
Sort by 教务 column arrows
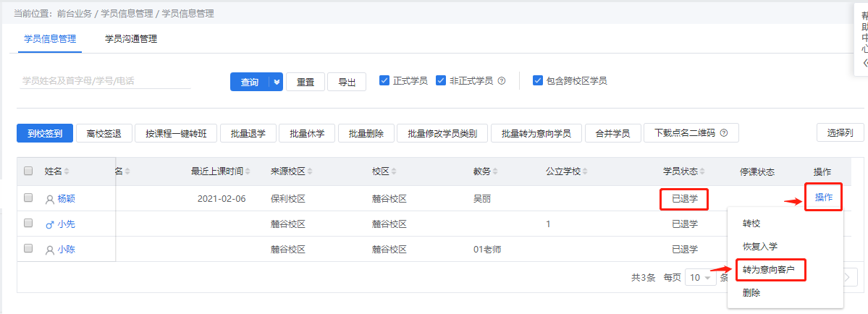[495, 171]
